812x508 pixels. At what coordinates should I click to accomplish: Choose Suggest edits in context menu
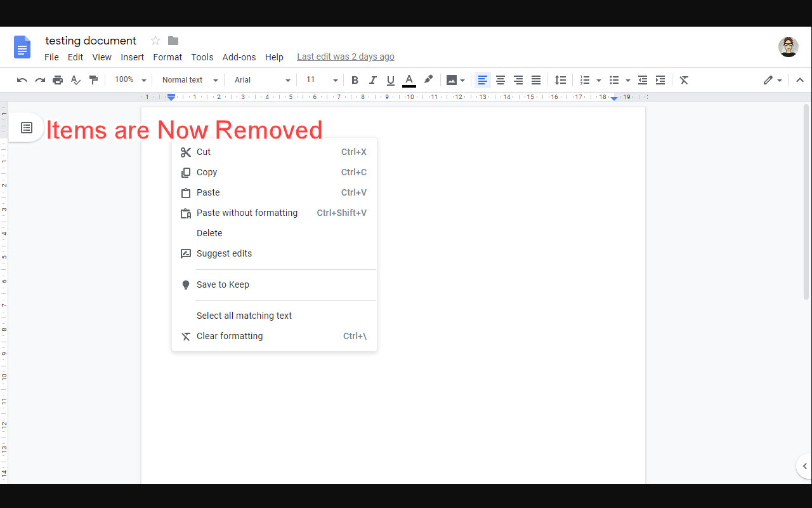274,253
